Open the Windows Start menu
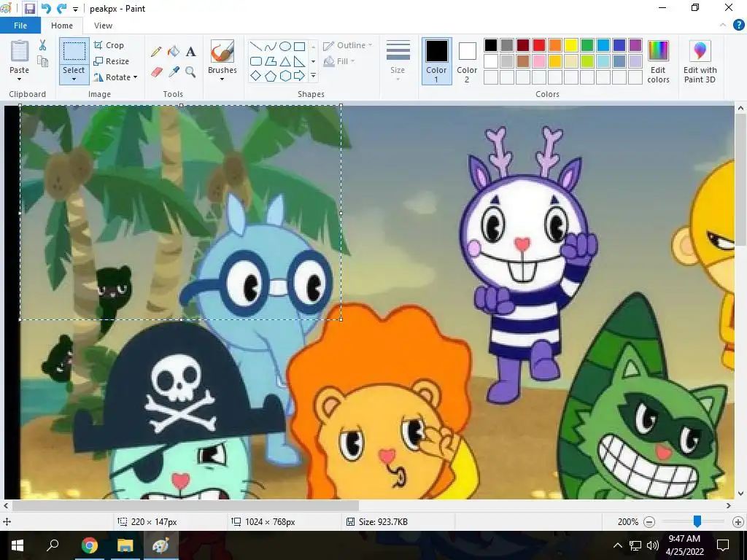Image resolution: width=747 pixels, height=560 pixels. tap(18, 545)
